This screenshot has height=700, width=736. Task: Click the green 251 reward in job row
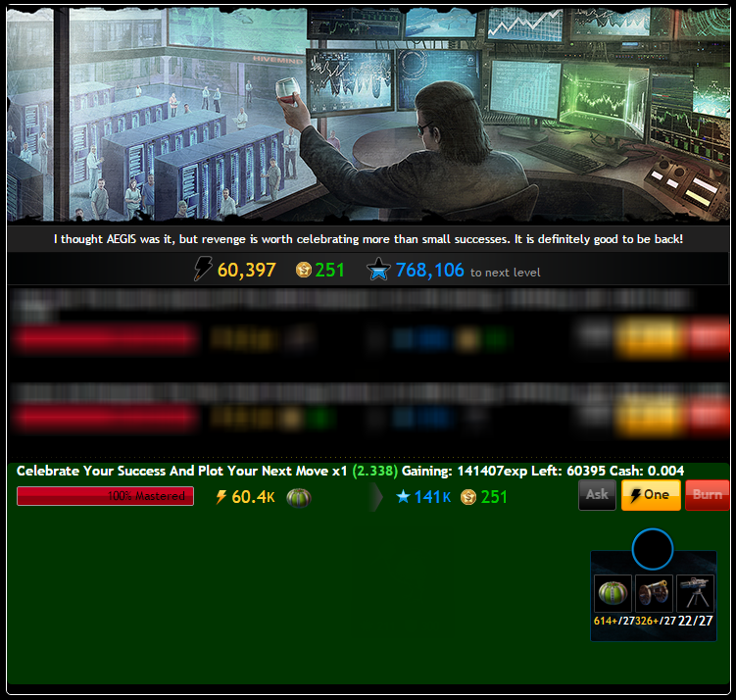coord(494,497)
